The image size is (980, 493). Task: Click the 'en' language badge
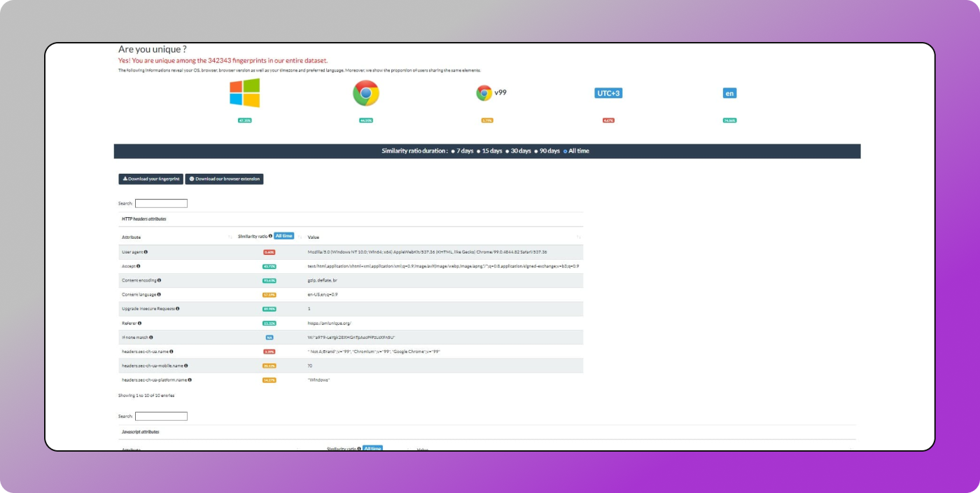729,93
